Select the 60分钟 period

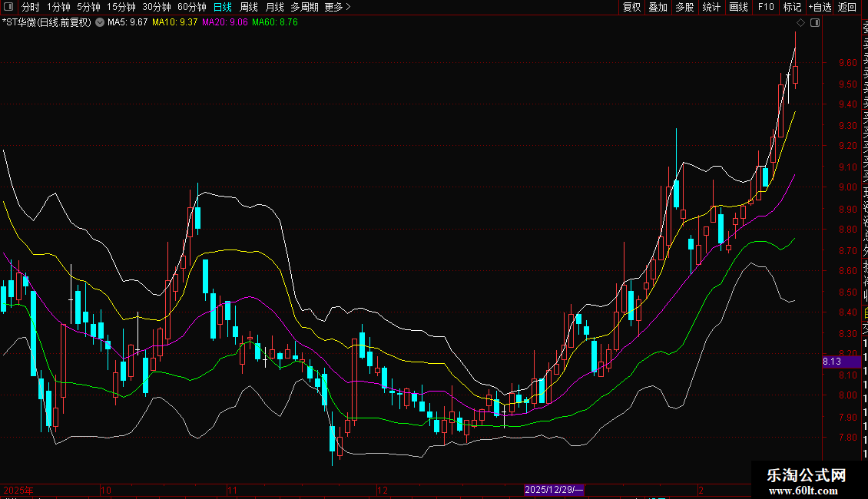(x=192, y=7)
